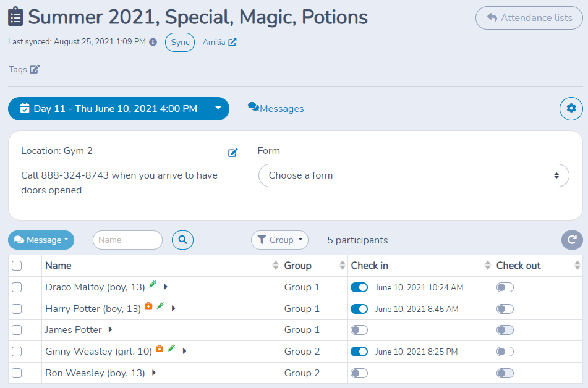Viewport: 588px width, 388px height.
Task: Expand James Potter's details arrow
Action: point(110,329)
